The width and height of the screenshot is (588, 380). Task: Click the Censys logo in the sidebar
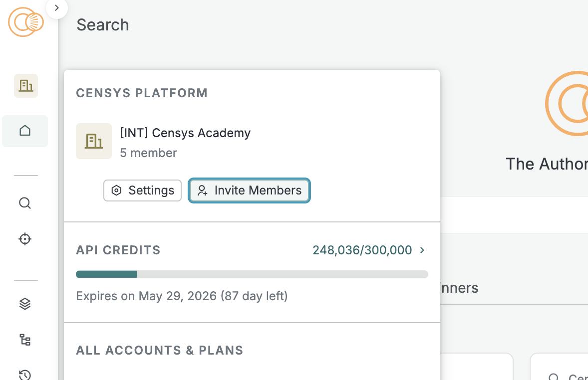click(x=26, y=22)
